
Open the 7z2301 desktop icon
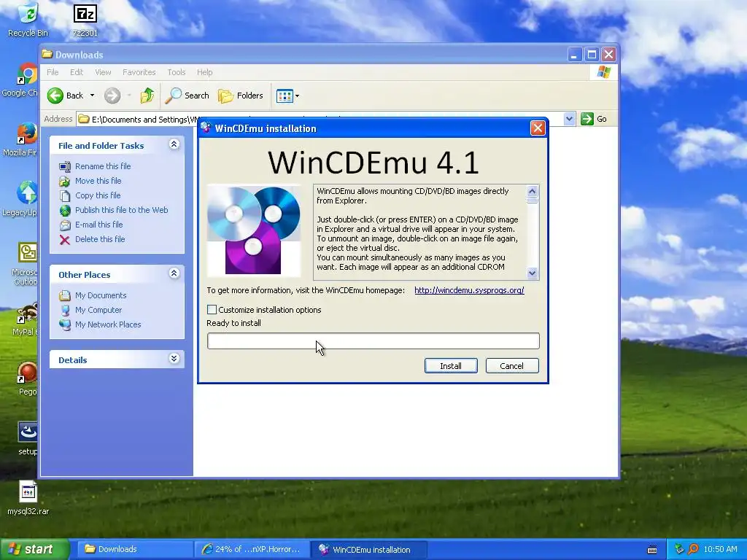(x=85, y=19)
